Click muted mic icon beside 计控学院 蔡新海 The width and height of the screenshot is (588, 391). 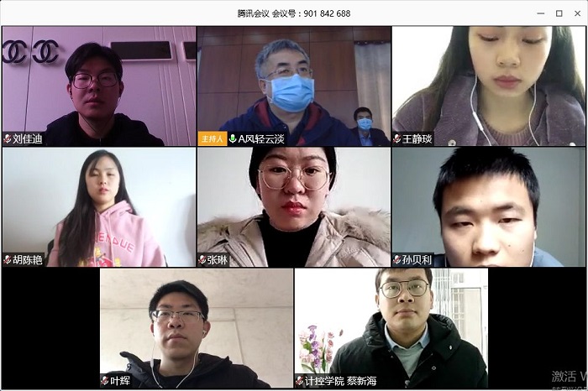[x=300, y=381]
